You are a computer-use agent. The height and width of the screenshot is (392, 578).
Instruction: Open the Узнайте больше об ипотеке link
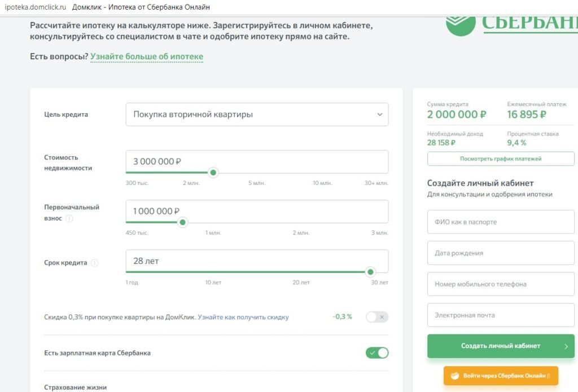tap(147, 56)
